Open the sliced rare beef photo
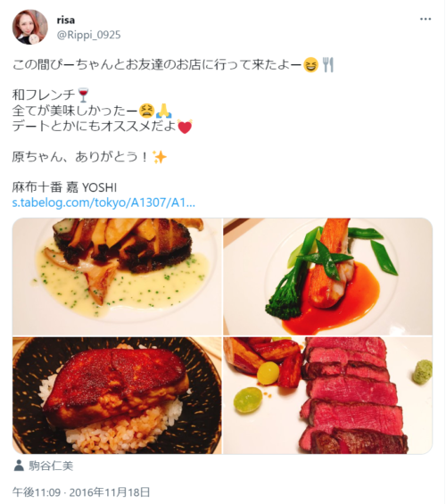The height and width of the screenshot is (504, 446). click(328, 395)
